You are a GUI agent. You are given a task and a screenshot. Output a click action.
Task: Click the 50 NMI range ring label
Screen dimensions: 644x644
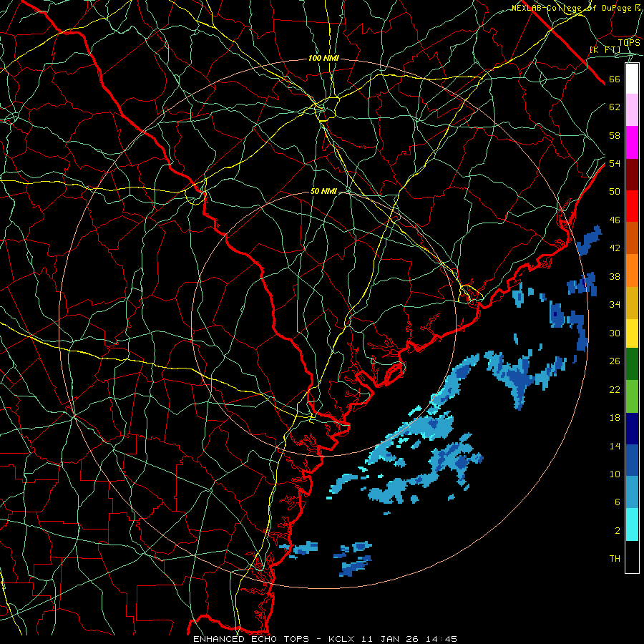323,191
